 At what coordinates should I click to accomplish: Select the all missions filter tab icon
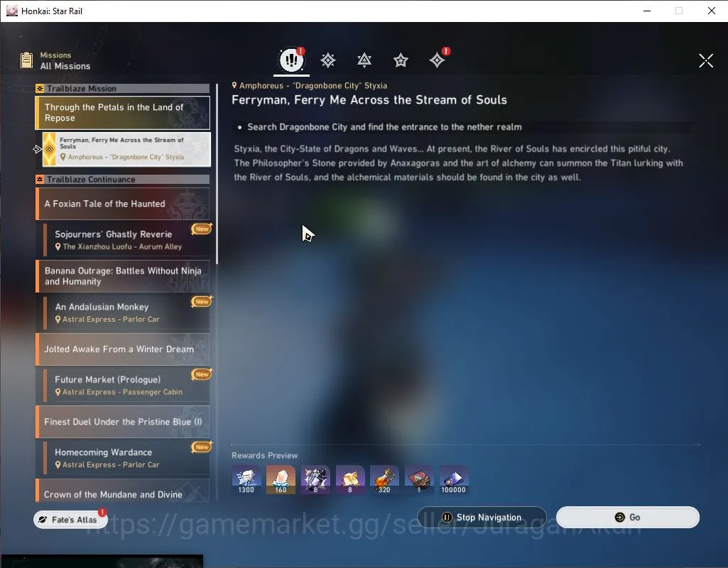coord(292,60)
